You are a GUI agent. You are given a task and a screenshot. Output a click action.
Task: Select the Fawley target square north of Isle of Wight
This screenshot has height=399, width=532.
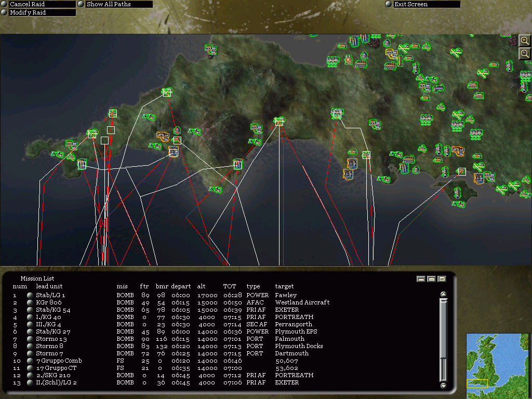click(x=462, y=171)
